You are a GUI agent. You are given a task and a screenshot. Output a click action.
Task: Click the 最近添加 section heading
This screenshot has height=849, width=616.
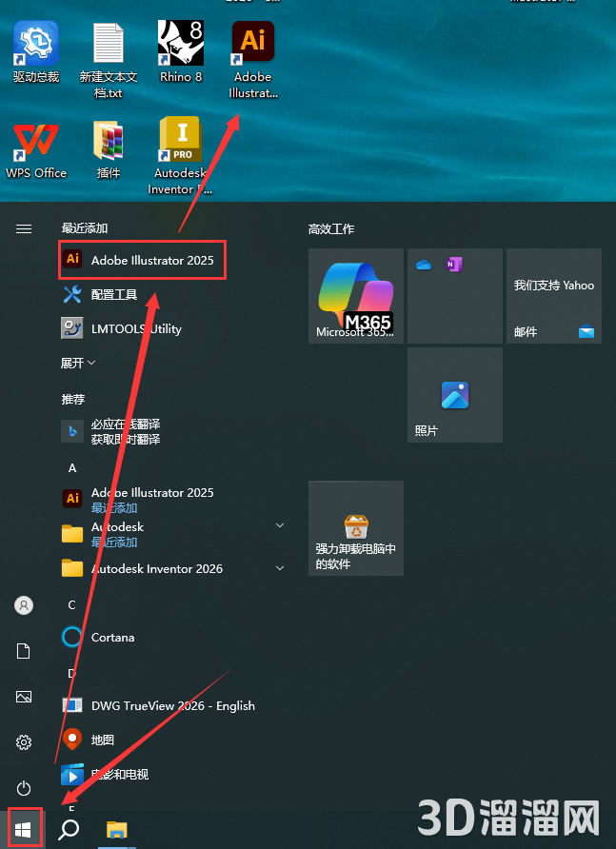(x=85, y=227)
